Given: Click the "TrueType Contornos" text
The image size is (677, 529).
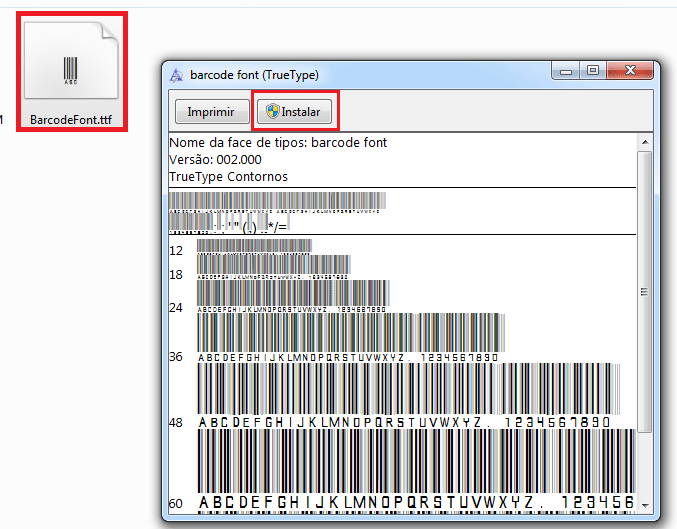Looking at the screenshot, I should coord(229,177).
